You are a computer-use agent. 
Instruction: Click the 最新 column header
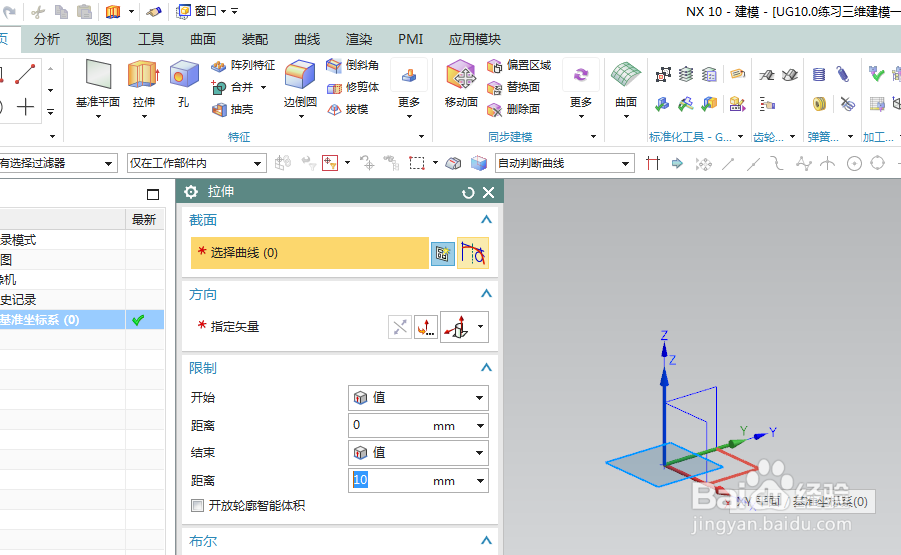pos(144,219)
